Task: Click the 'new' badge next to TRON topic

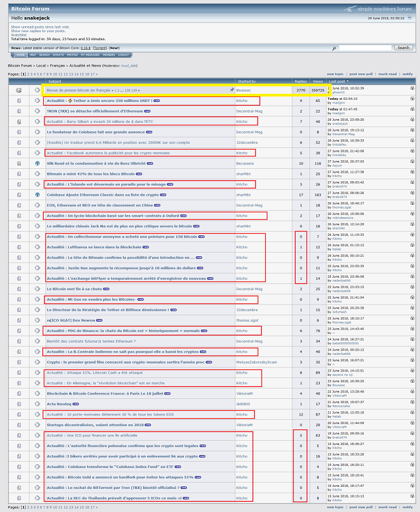Action: (147, 112)
